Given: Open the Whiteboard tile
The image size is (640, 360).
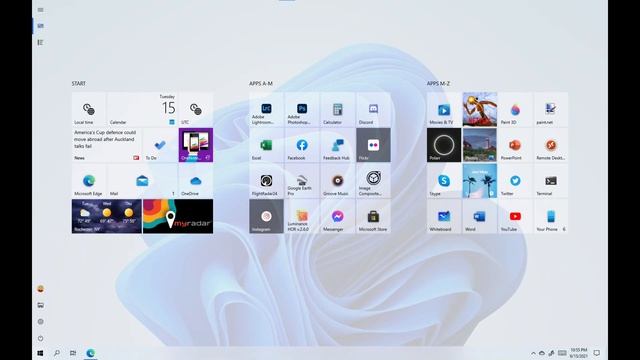Looking at the screenshot, I should click(x=444, y=216).
